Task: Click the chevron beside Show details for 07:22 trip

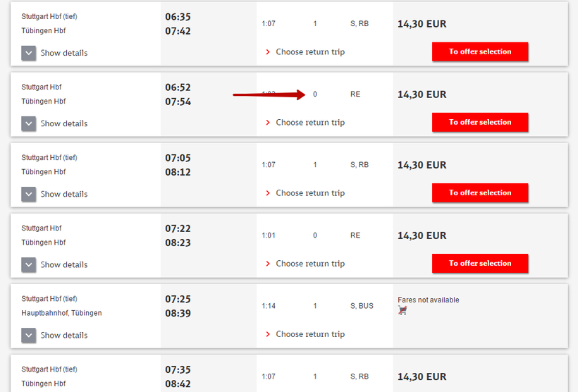Action: [x=29, y=264]
